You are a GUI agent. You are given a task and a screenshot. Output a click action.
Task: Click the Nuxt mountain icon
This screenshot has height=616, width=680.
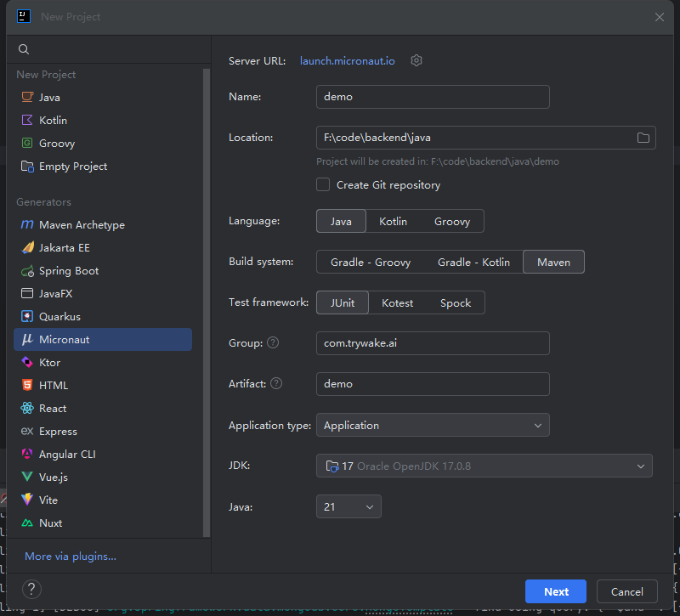(27, 523)
